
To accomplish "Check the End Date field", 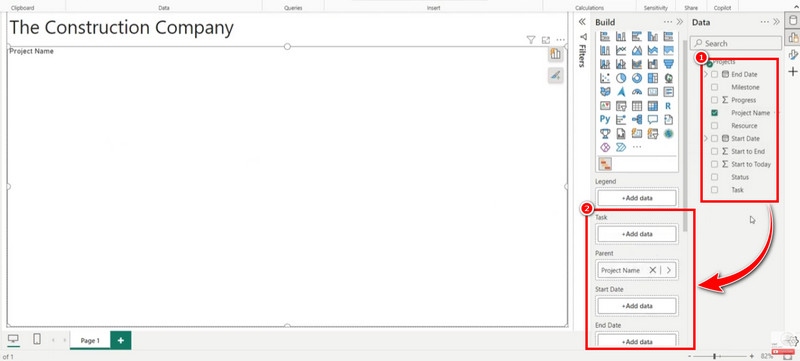I will tap(714, 74).
